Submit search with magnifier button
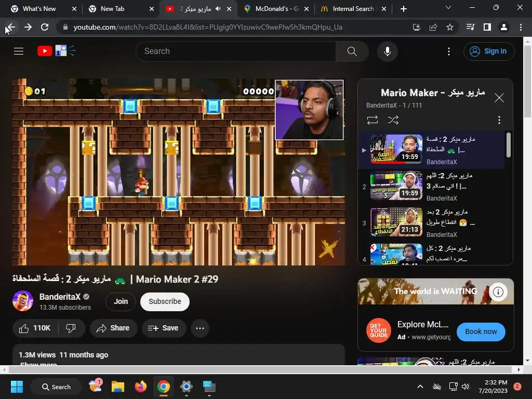 click(x=352, y=51)
